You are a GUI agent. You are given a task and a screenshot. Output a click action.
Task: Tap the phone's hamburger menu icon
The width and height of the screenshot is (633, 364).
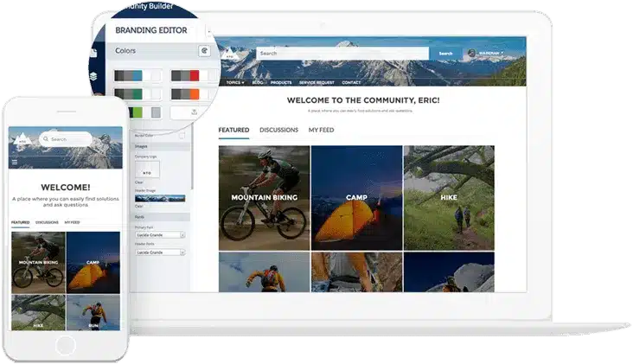tap(15, 163)
